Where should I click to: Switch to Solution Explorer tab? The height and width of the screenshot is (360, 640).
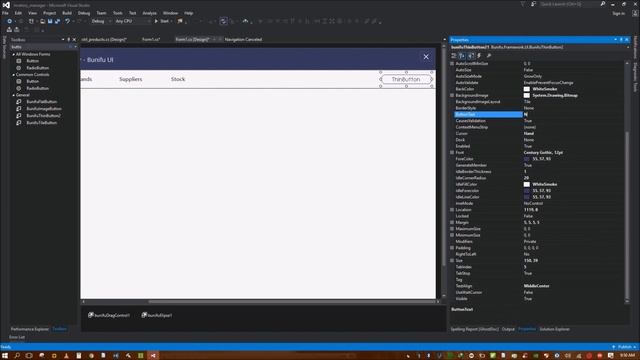554,329
